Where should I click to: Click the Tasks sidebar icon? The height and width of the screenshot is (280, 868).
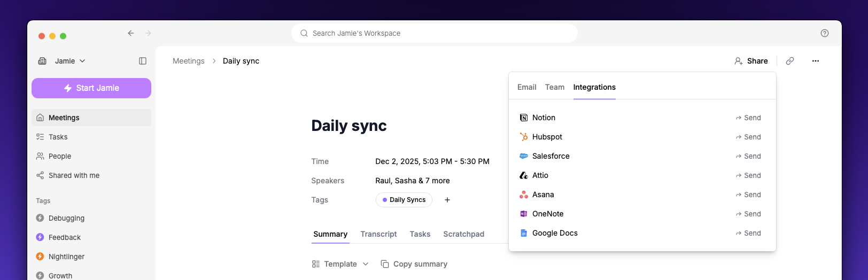pyautogui.click(x=40, y=137)
